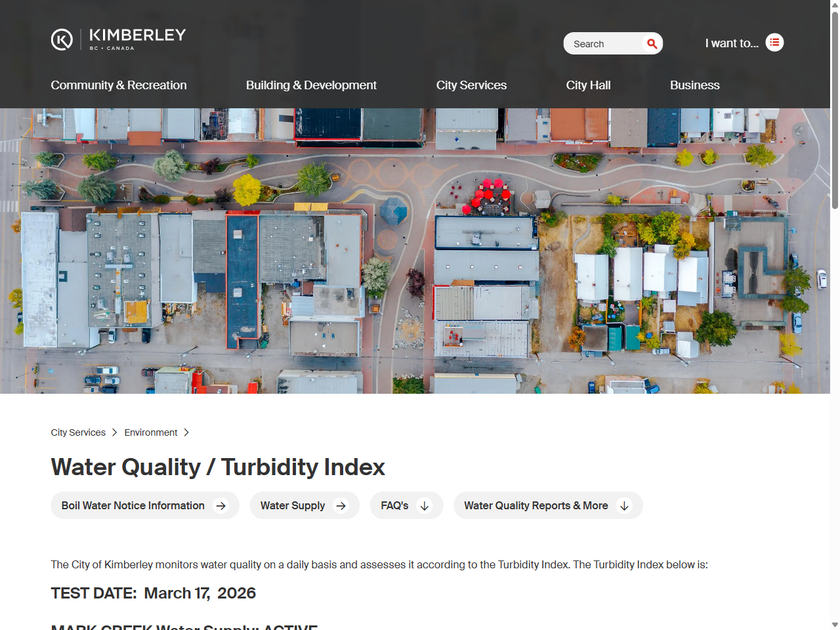Click down arrow beside FAQ's

click(425, 506)
